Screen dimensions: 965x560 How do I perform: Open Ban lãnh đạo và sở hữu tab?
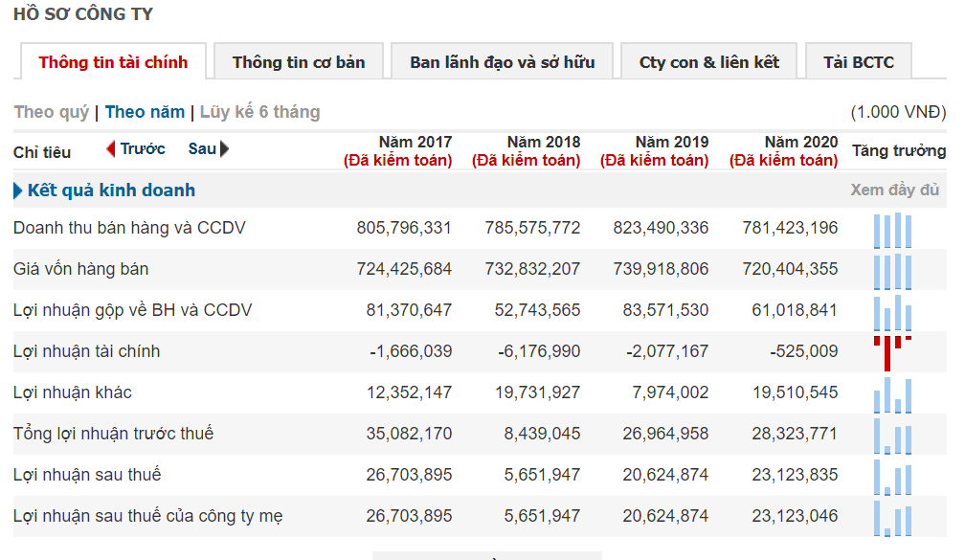[x=503, y=62]
